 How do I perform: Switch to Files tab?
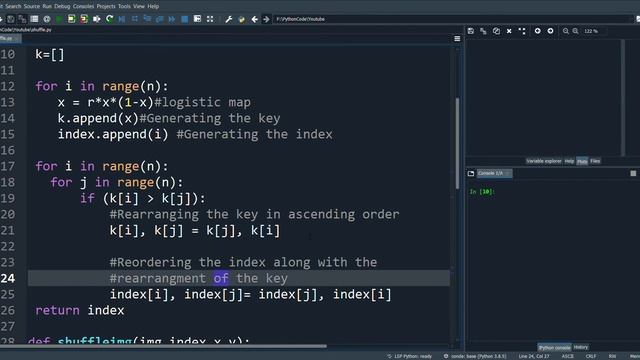[595, 161]
